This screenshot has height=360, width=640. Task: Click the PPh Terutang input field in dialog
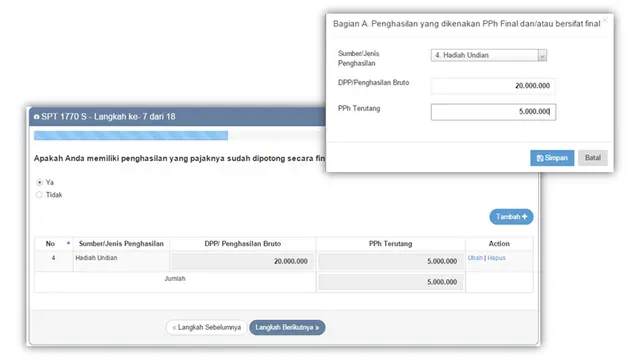pyautogui.click(x=493, y=111)
